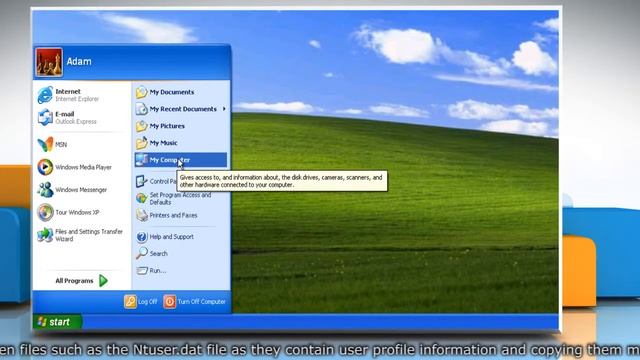The height and width of the screenshot is (360, 640).
Task: Select the My Music menu label
Action: point(163,143)
